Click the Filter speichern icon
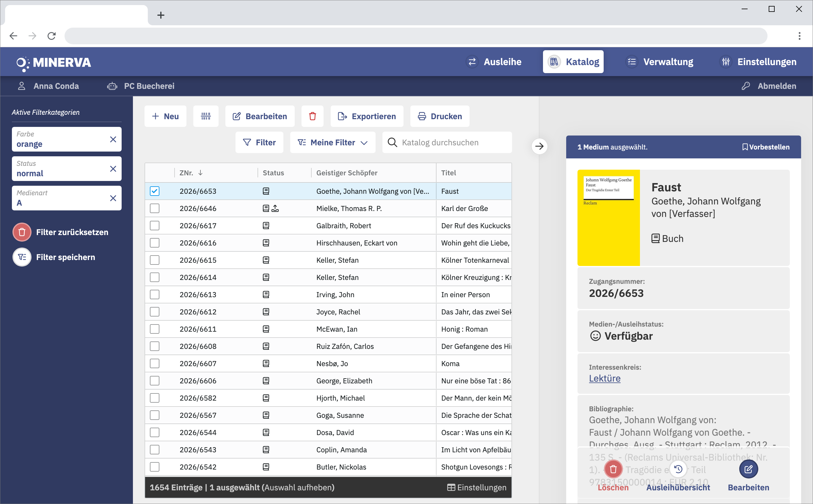 [22, 257]
